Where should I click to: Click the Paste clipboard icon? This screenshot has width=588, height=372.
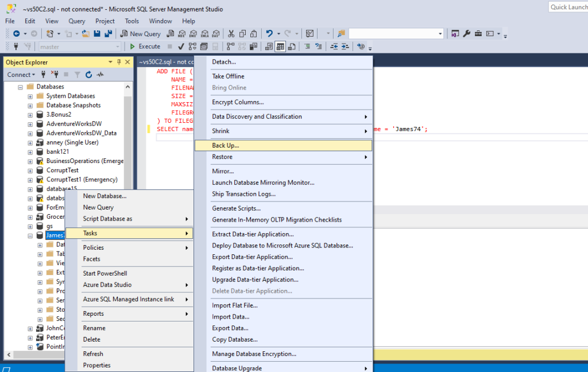coord(254,34)
